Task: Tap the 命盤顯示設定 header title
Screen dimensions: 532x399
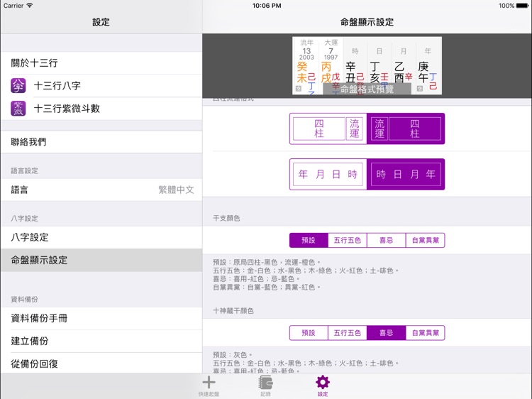Action: 367,23
